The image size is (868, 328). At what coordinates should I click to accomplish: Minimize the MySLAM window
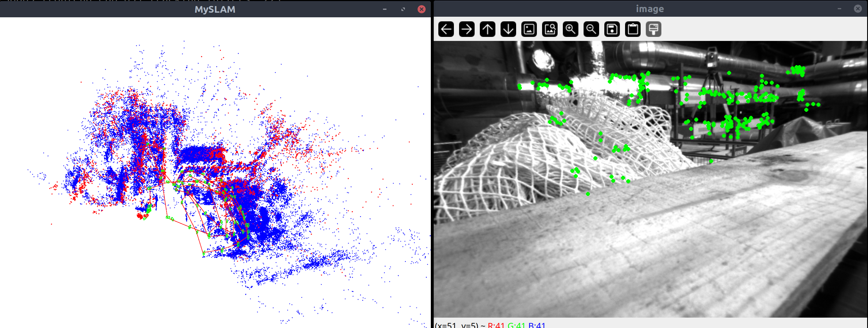(384, 9)
